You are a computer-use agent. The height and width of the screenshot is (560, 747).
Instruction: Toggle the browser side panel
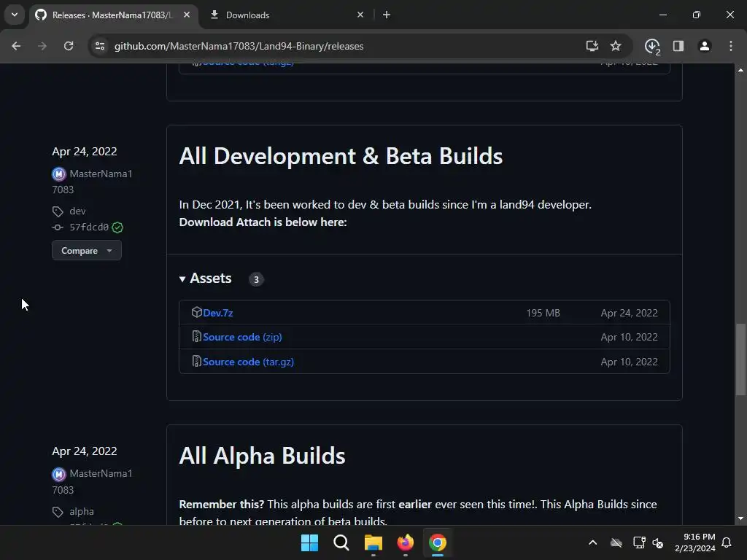click(x=678, y=46)
